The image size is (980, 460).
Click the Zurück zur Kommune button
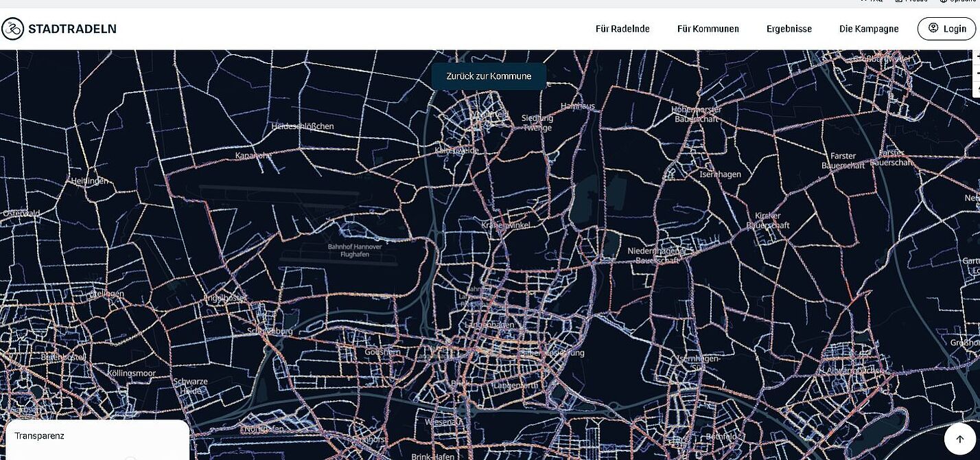pyautogui.click(x=489, y=76)
